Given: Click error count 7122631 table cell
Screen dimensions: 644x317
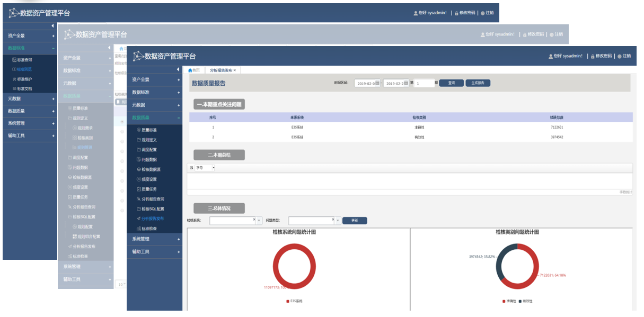Looking at the screenshot, I should [x=557, y=128].
